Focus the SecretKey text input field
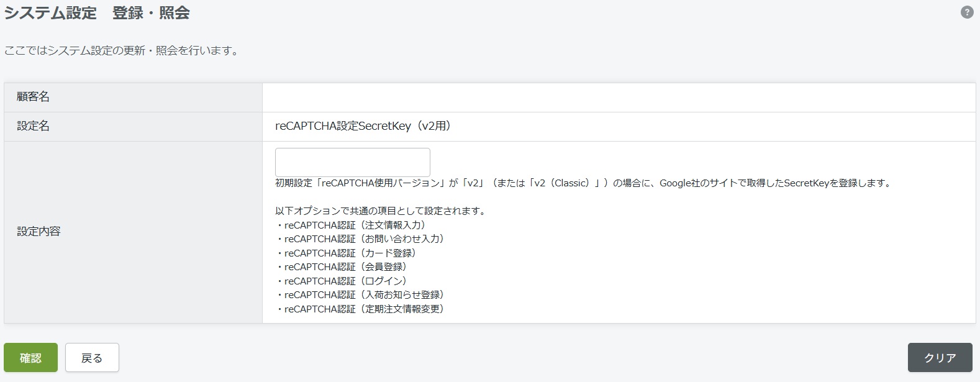Screen dimensions: 980x382 click(x=352, y=162)
